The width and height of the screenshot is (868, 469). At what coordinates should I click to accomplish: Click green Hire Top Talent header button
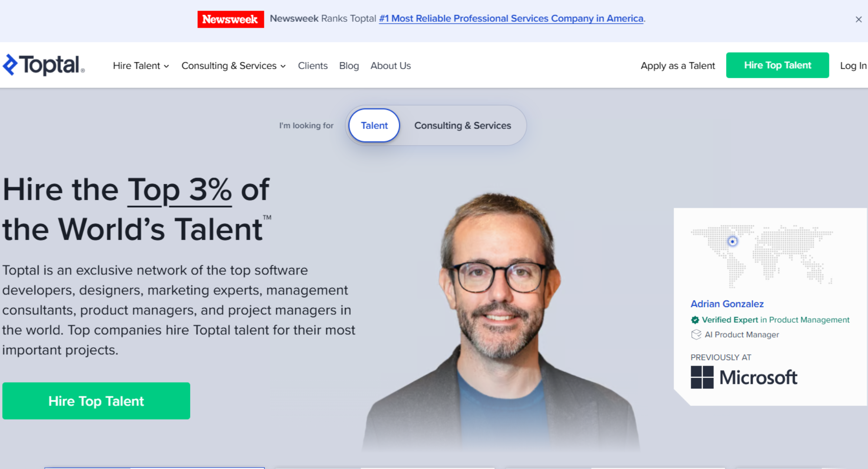(x=777, y=65)
